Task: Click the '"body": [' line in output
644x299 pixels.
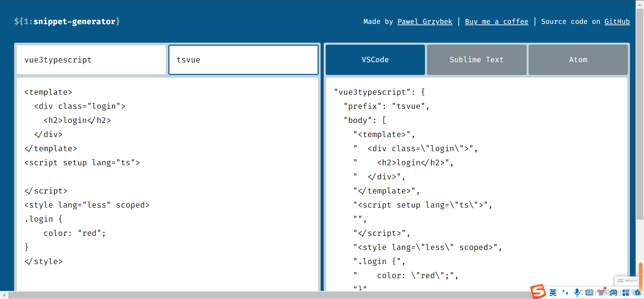Action: point(365,120)
